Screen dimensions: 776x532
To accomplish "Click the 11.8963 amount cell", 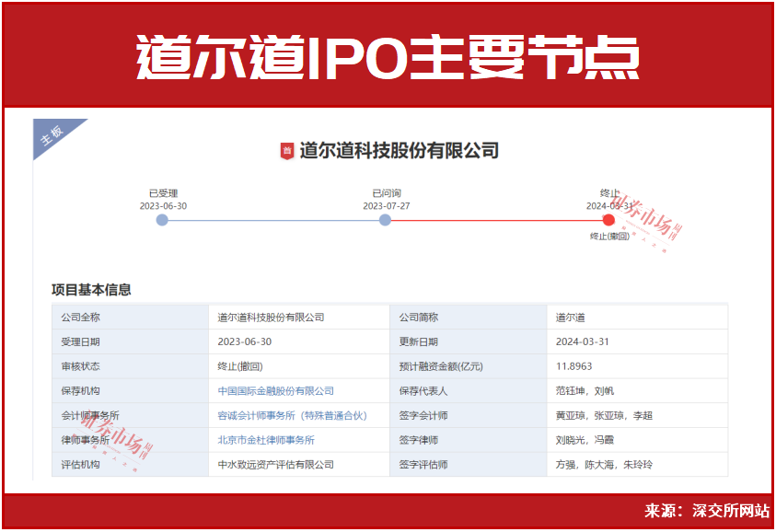I will 637,366.
